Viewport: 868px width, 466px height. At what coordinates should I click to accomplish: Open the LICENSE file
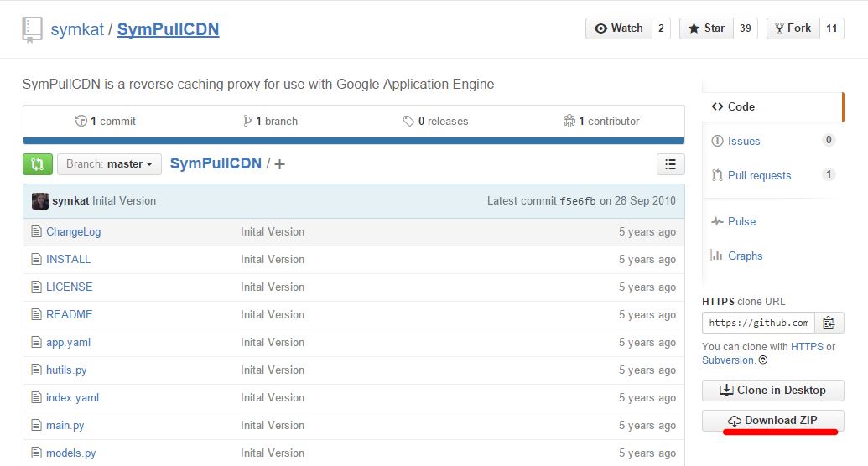(70, 287)
